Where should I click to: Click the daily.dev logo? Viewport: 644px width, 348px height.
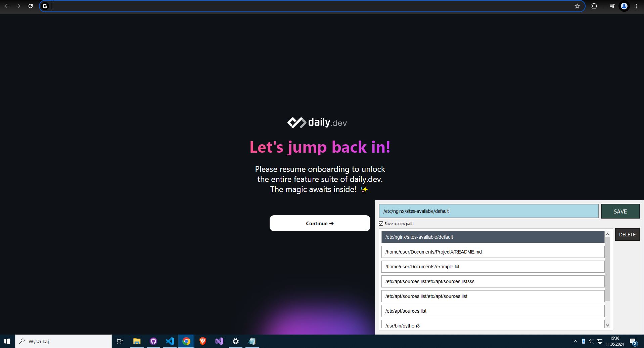click(317, 122)
